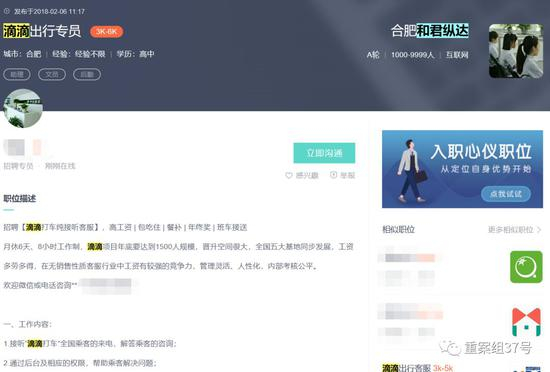Image resolution: width=550 pixels, height=372 pixels.
Task: Click the 感兴趣 label text
Action: [307, 175]
